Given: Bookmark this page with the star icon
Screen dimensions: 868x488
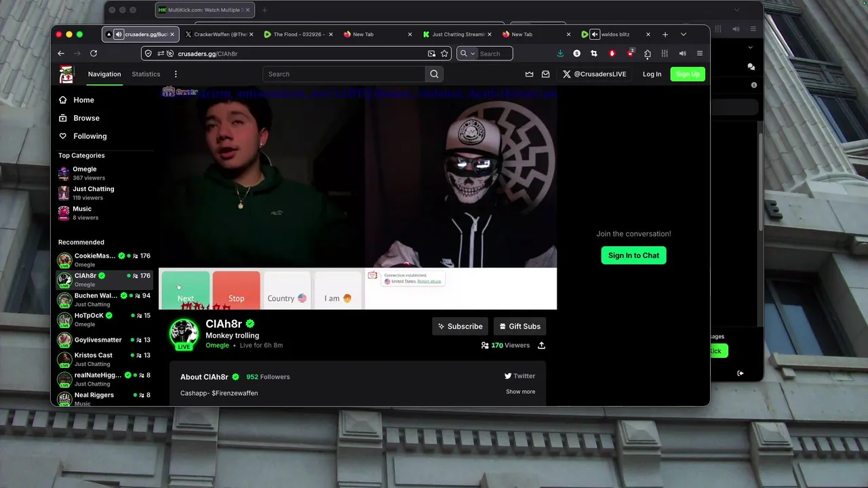Looking at the screenshot, I should tap(444, 54).
